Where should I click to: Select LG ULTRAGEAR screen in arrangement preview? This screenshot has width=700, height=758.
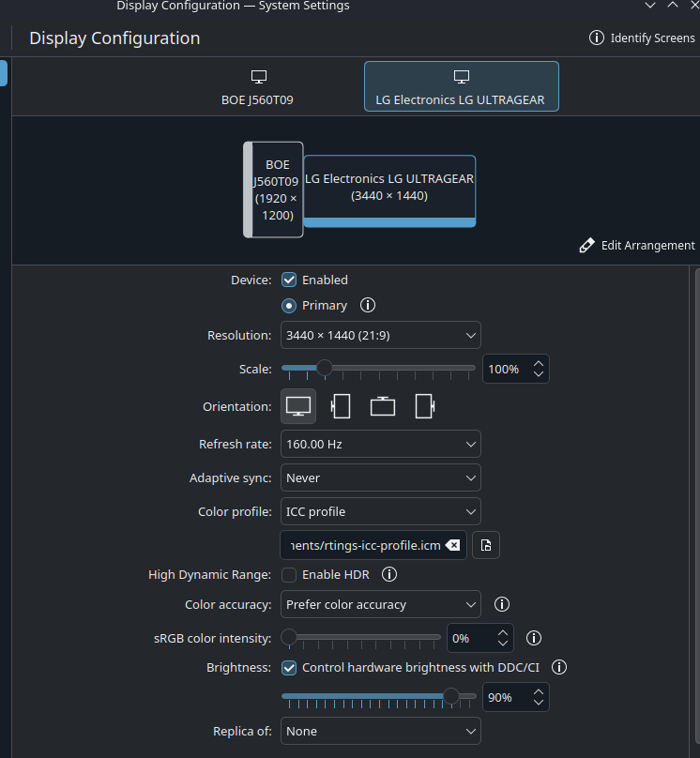point(389,191)
